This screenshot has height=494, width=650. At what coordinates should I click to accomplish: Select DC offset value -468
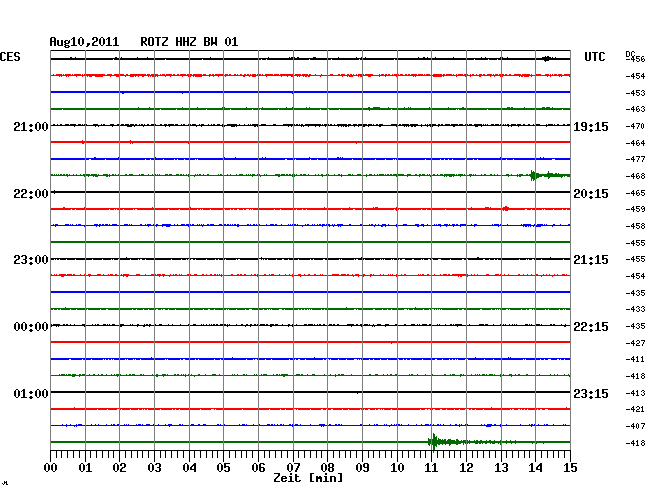[x=635, y=177]
